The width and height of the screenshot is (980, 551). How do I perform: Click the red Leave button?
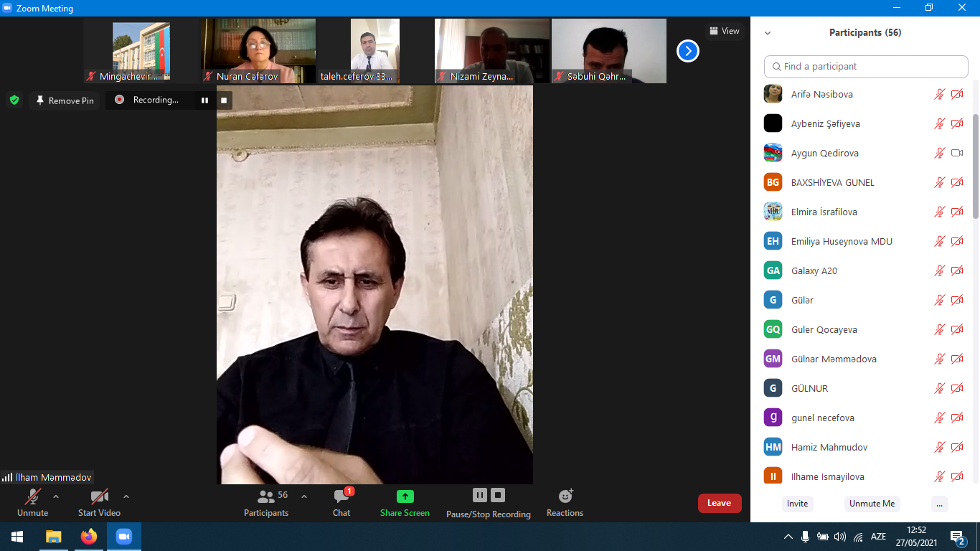click(x=719, y=503)
